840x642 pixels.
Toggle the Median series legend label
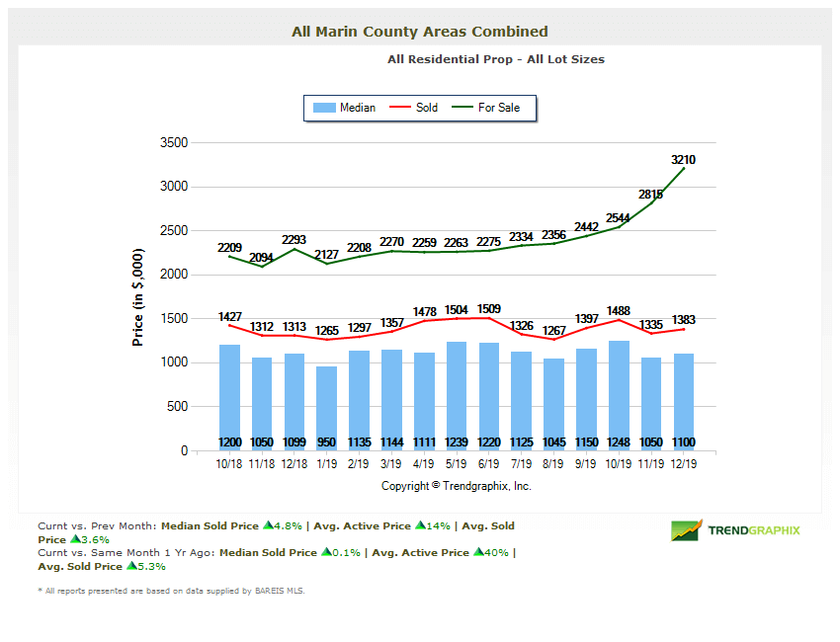point(357,108)
